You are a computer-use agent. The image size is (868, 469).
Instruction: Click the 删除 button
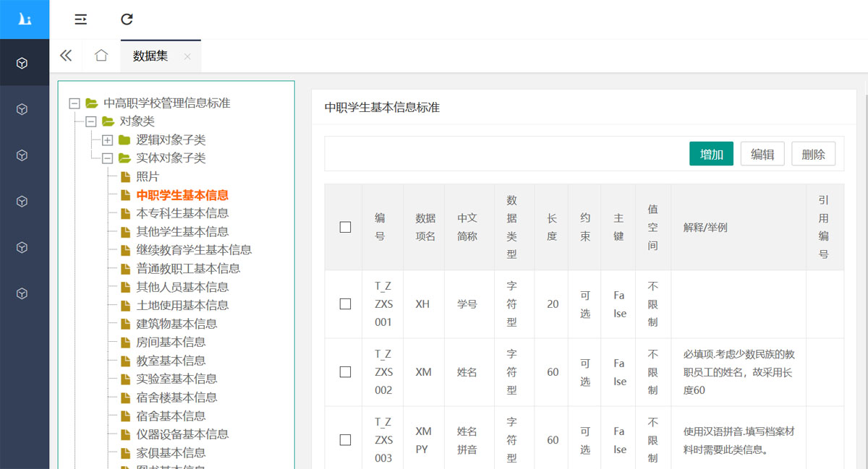813,154
